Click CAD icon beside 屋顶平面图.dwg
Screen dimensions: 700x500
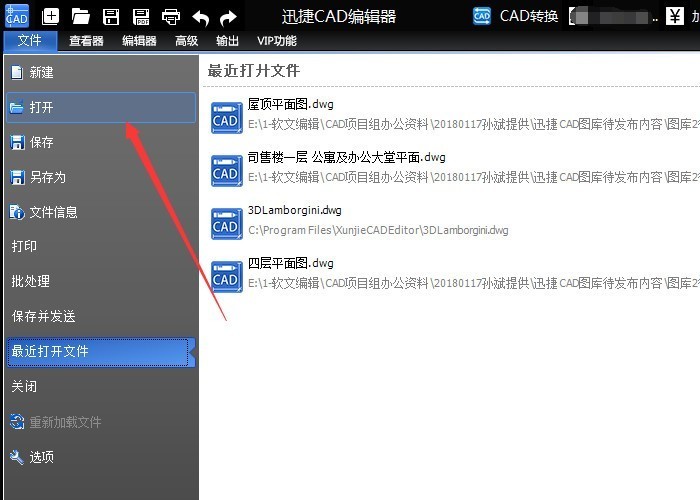click(226, 117)
